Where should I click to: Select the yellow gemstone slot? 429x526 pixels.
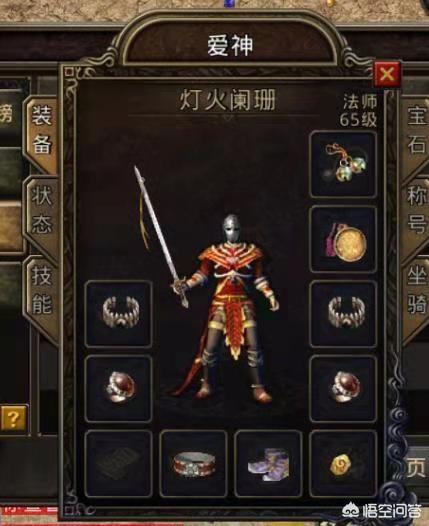point(343,464)
